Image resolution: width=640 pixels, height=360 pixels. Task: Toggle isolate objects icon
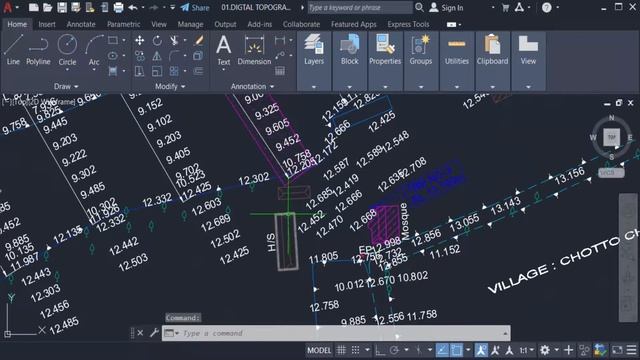click(x=584, y=350)
